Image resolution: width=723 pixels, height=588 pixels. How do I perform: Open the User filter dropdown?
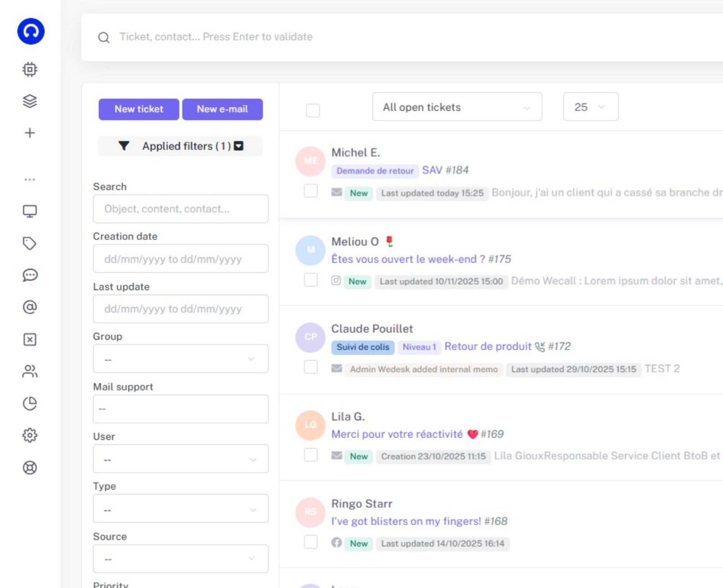pos(180,459)
